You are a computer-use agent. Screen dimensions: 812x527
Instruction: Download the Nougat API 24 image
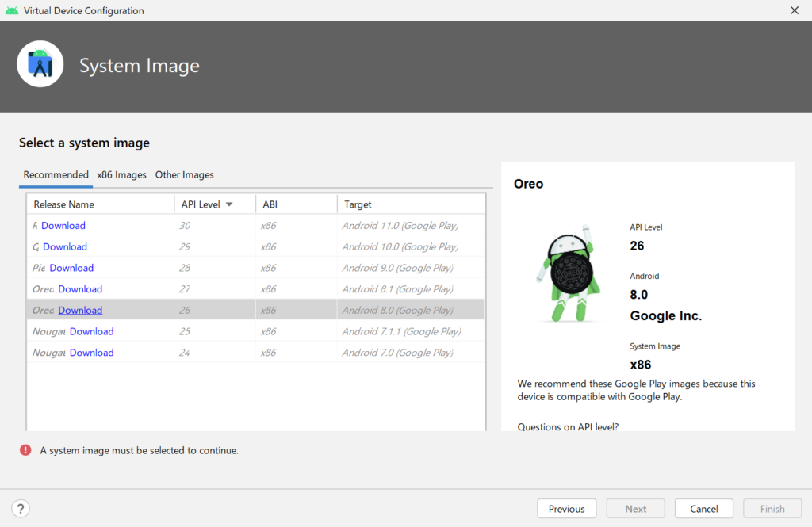point(92,353)
